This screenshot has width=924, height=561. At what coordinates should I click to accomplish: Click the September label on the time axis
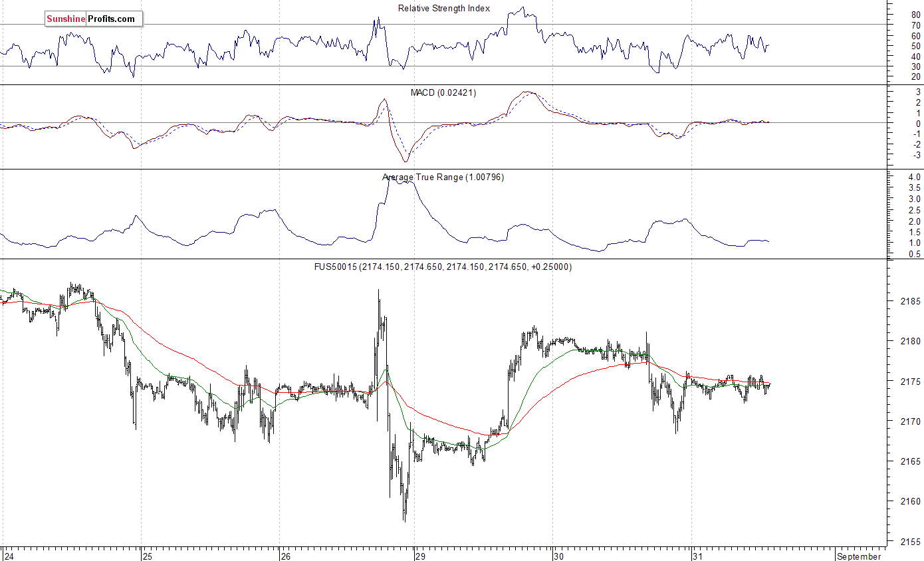click(860, 556)
